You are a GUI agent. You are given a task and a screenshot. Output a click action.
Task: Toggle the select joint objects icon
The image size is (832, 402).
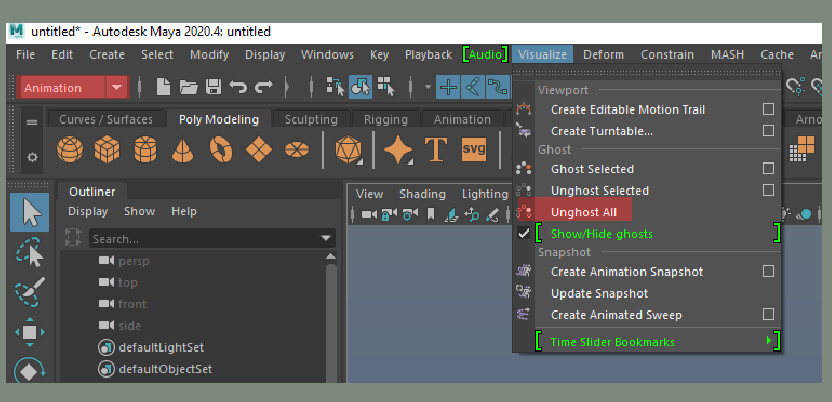tap(473, 87)
